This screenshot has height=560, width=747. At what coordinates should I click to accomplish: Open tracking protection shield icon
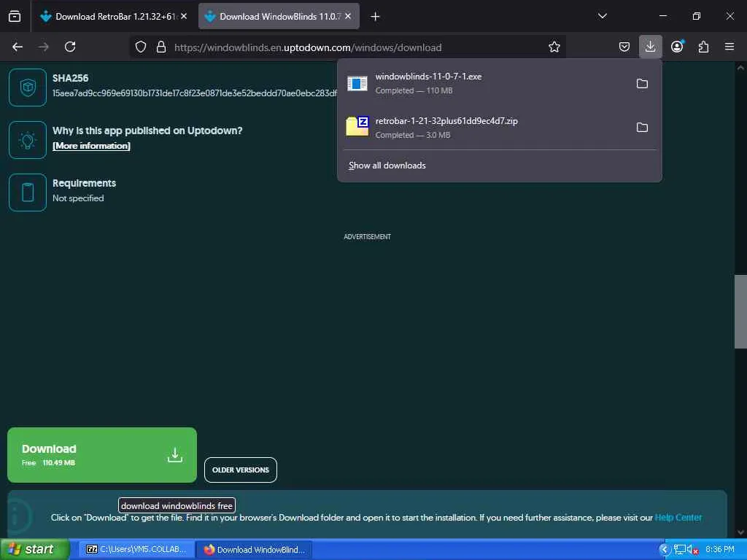pos(141,47)
